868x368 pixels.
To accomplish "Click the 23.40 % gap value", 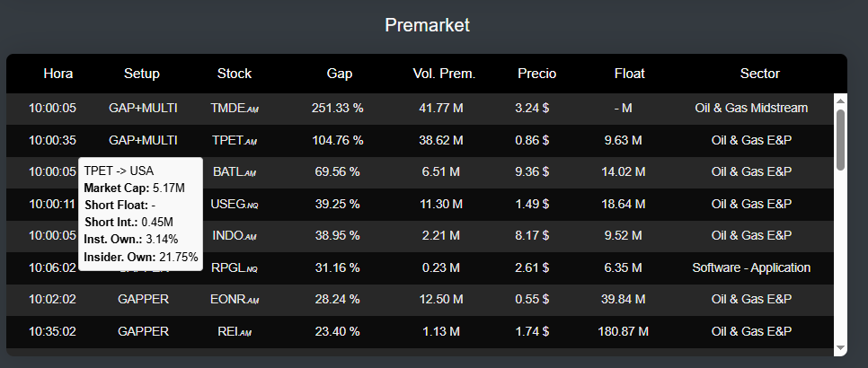I will click(338, 331).
